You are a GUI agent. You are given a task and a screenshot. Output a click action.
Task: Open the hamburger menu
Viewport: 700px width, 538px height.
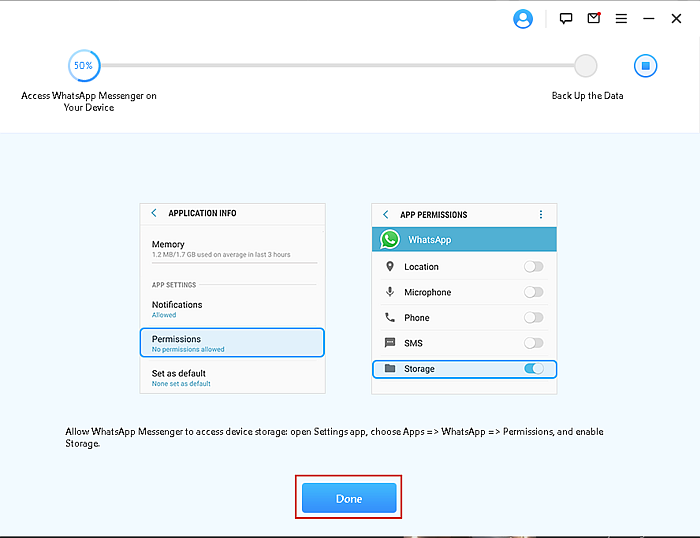coord(621,19)
